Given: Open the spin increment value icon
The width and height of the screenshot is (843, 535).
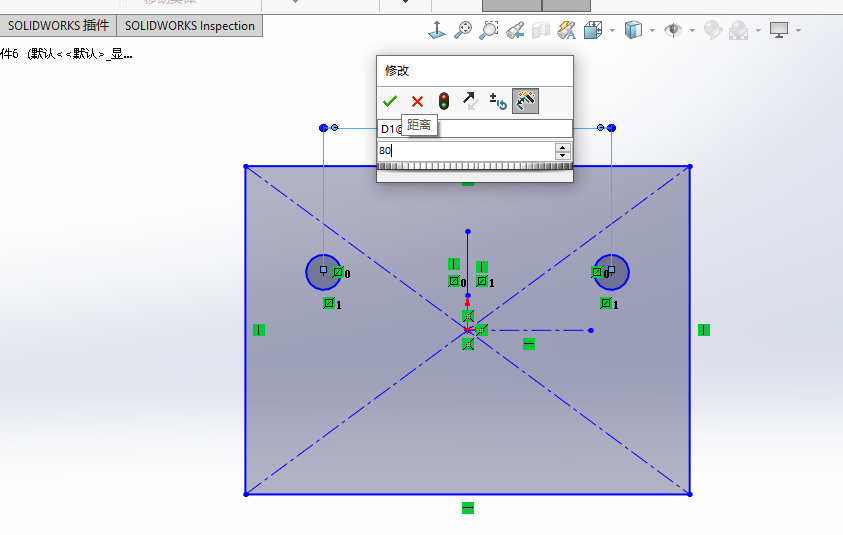Looking at the screenshot, I should [x=498, y=101].
